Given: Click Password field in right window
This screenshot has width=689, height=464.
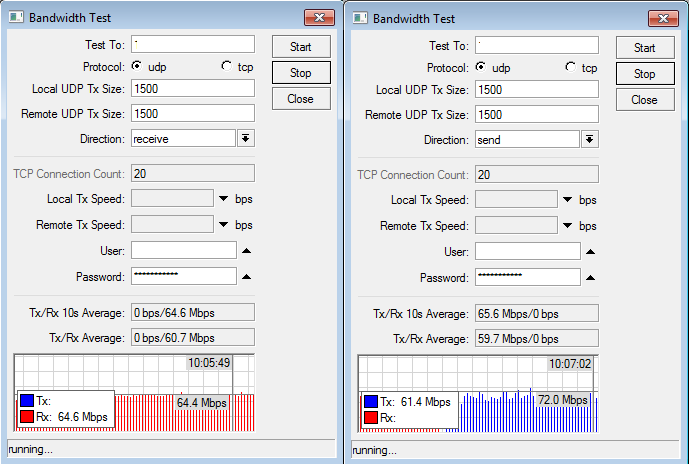Looking at the screenshot, I should click(x=528, y=277).
